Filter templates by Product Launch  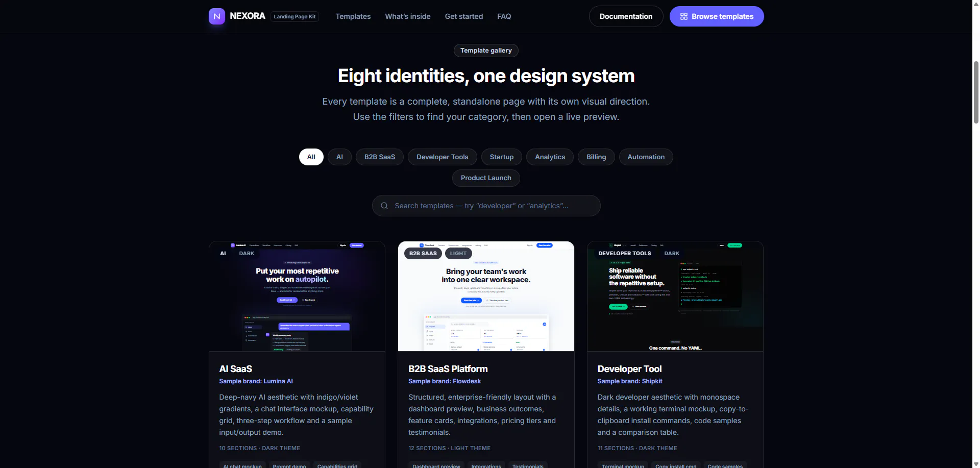coord(486,178)
